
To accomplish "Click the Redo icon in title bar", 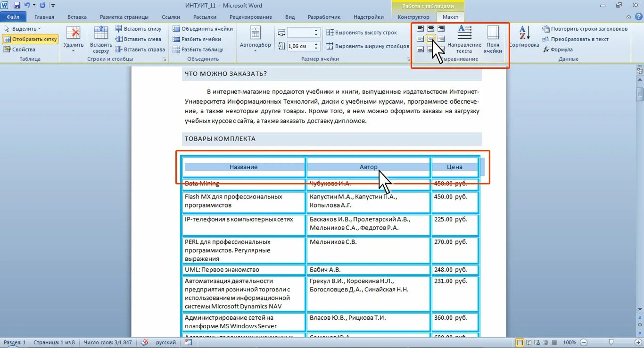I will [x=42, y=6].
